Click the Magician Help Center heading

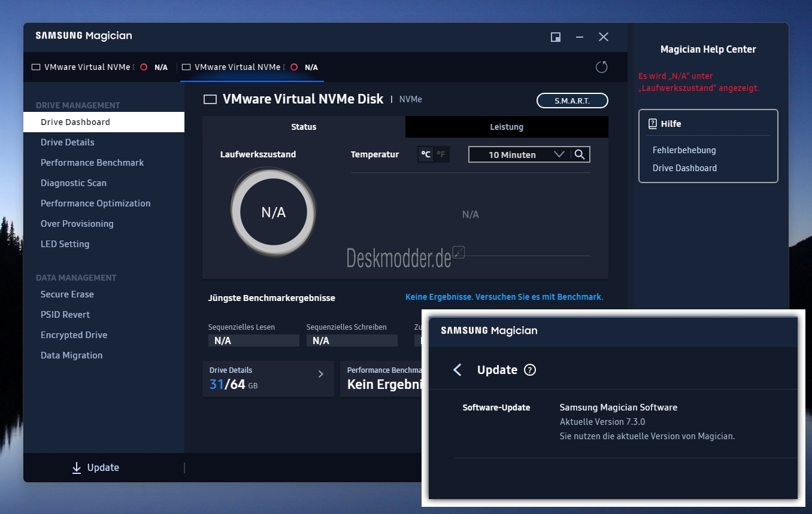[x=708, y=50]
